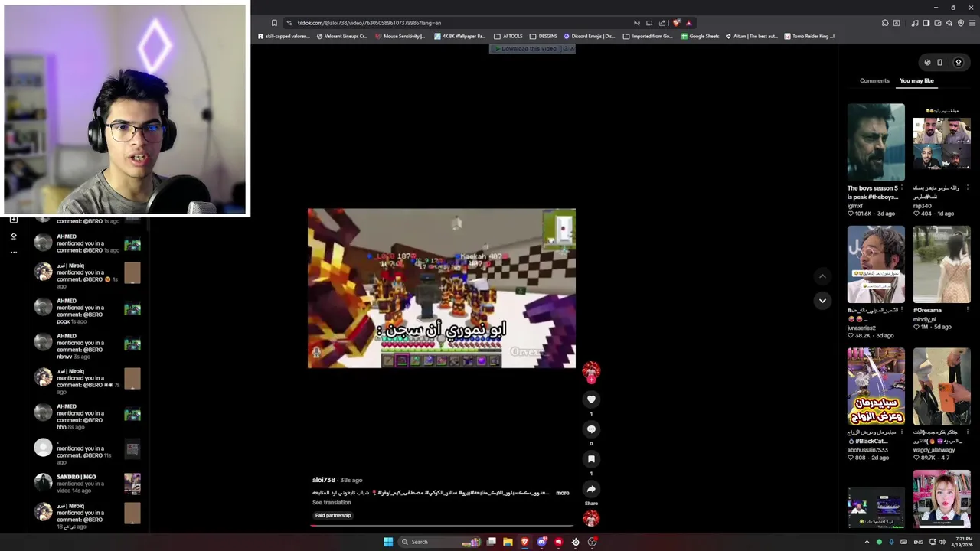Screen dimensions: 980x551
Task: Open the browser hamburger menu
Action: 973,23
